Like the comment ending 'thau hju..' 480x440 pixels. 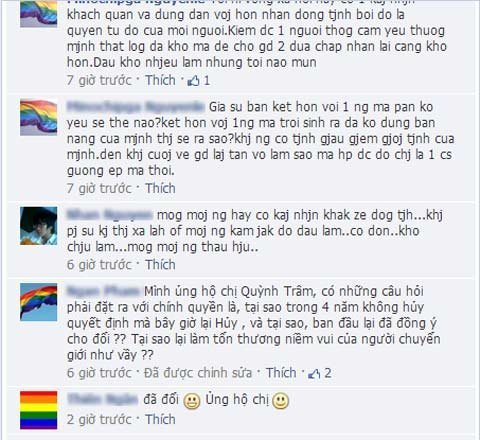[160, 265]
